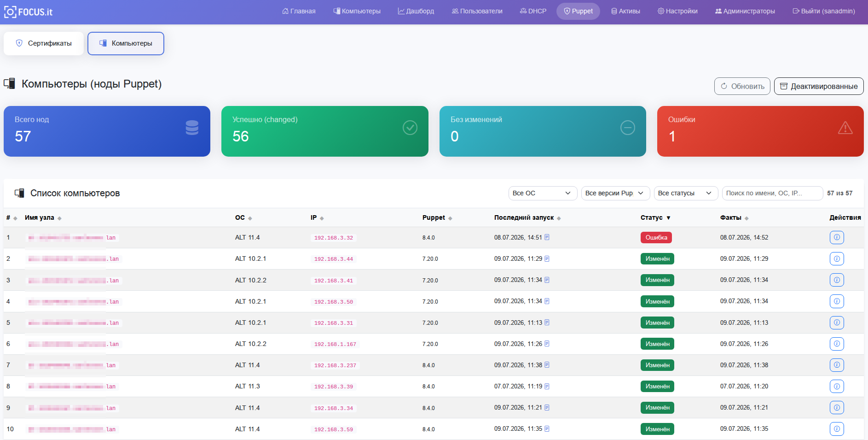The height and width of the screenshot is (440, 868).
Task: Open the FOCUS.it logo home link
Action: point(29,12)
